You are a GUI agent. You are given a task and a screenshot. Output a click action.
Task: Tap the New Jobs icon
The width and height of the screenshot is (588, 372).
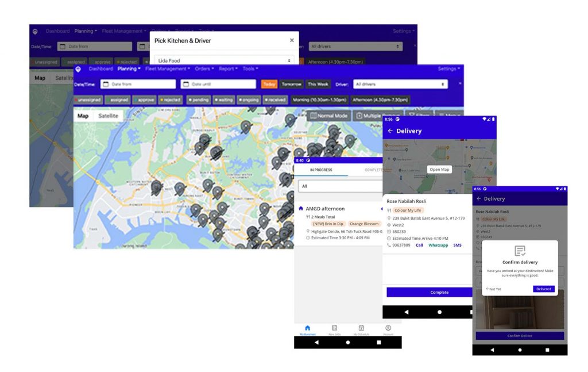pos(333,328)
